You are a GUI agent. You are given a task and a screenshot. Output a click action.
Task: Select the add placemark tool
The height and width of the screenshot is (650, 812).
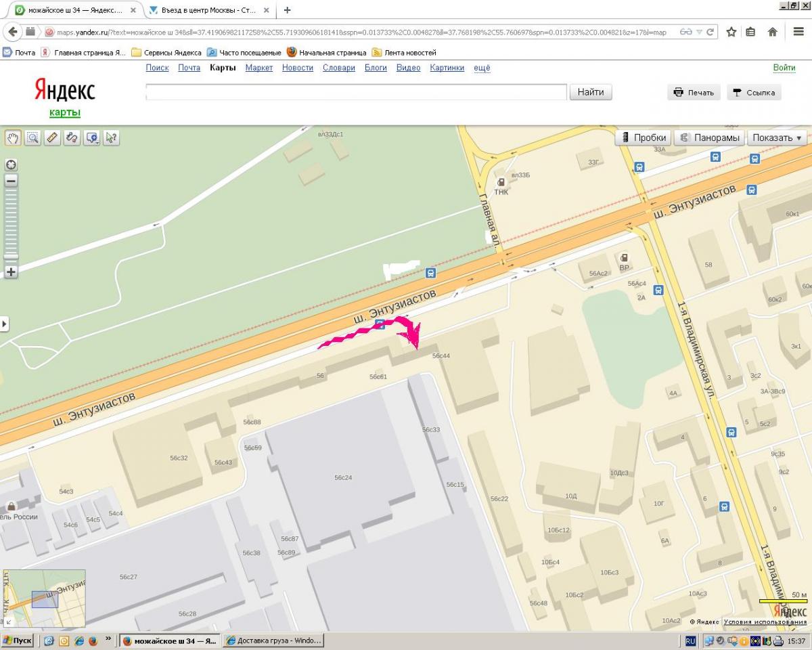[x=92, y=137]
